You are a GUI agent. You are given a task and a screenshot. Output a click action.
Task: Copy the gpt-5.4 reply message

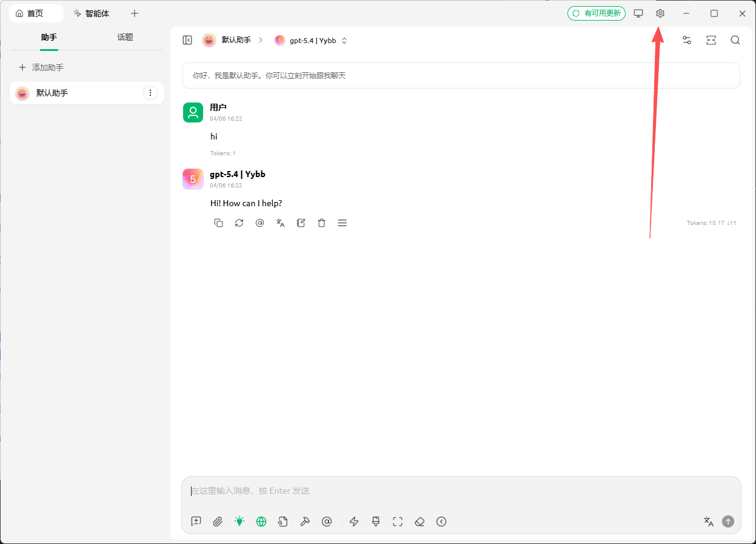tap(219, 223)
